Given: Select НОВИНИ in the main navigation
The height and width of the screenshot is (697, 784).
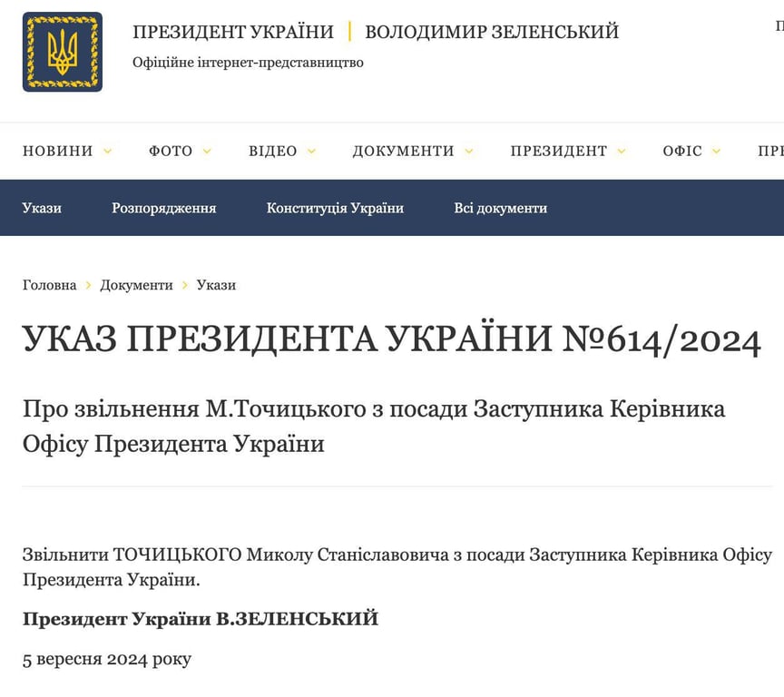Looking at the screenshot, I should pos(57,151).
